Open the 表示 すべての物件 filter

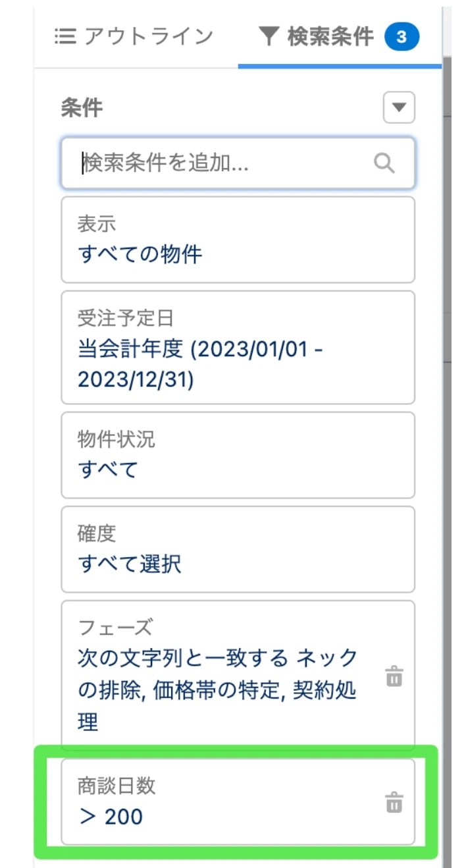[238, 240]
